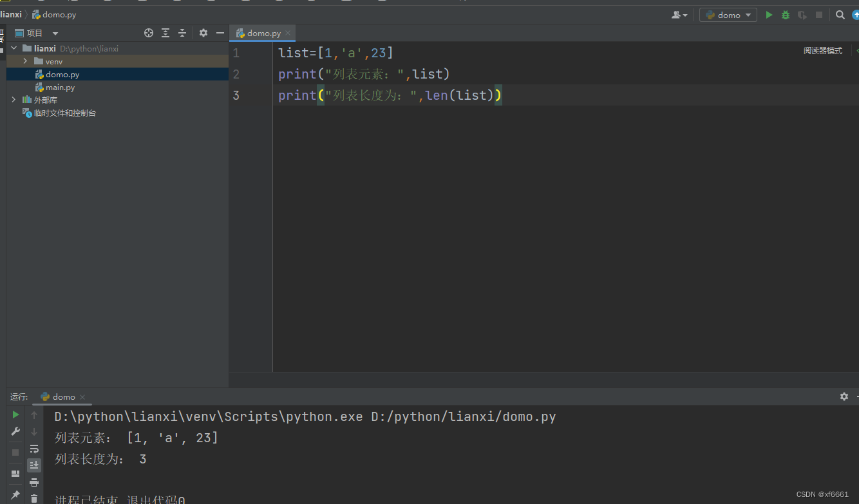Image resolution: width=859 pixels, height=504 pixels.
Task: Toggle scroll to end in console
Action: [x=34, y=465]
